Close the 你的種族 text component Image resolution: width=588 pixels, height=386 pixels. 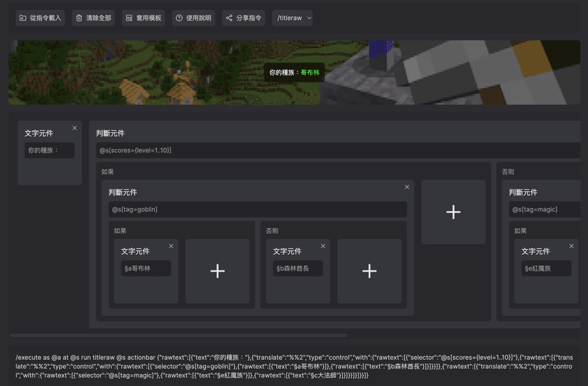click(x=75, y=128)
